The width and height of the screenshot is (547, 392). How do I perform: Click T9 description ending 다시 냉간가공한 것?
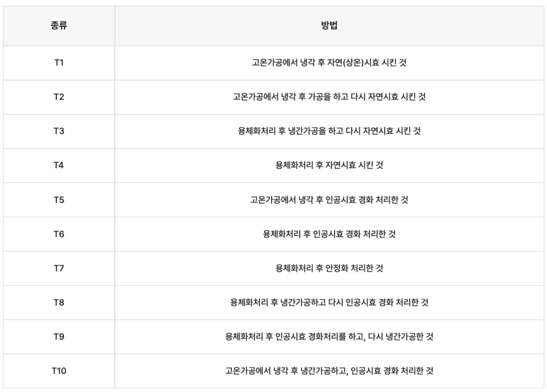click(329, 337)
